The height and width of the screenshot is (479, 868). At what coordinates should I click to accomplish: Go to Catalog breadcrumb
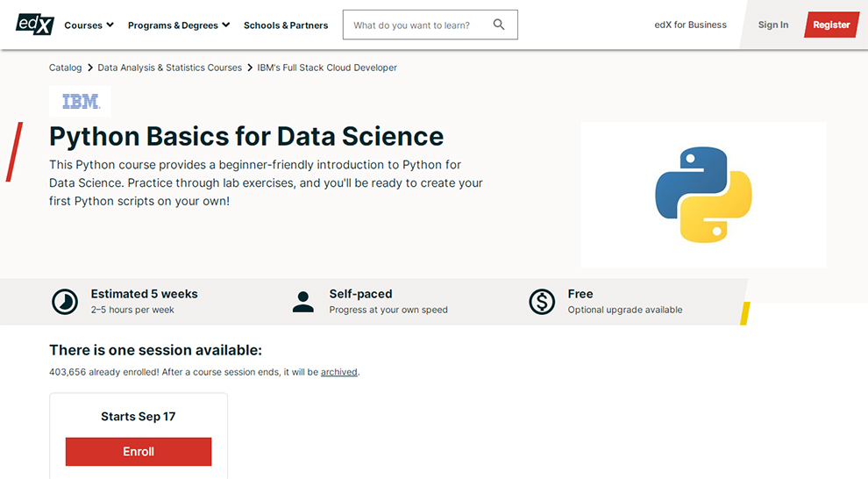(x=66, y=68)
